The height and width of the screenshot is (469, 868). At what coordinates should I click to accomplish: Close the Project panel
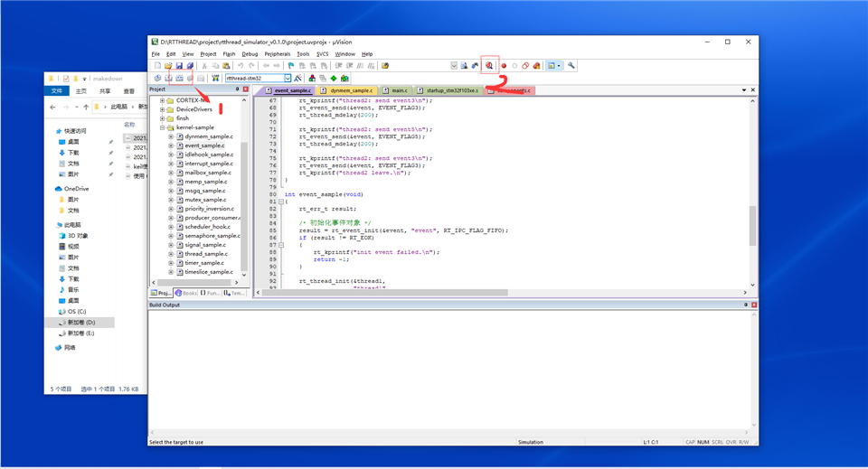[246, 89]
